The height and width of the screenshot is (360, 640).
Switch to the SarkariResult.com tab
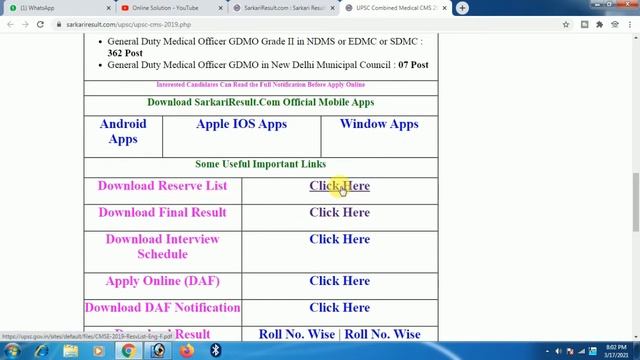pos(284,8)
